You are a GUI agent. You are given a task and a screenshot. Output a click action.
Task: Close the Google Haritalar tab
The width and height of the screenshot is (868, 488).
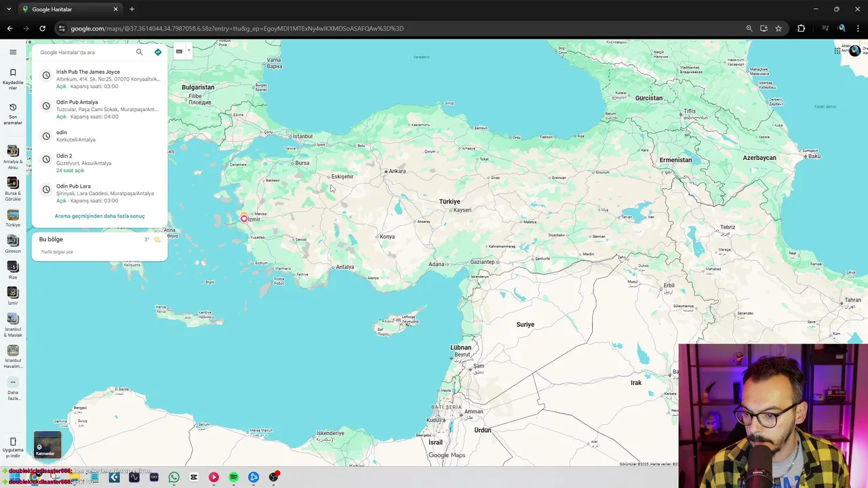pyautogui.click(x=115, y=9)
